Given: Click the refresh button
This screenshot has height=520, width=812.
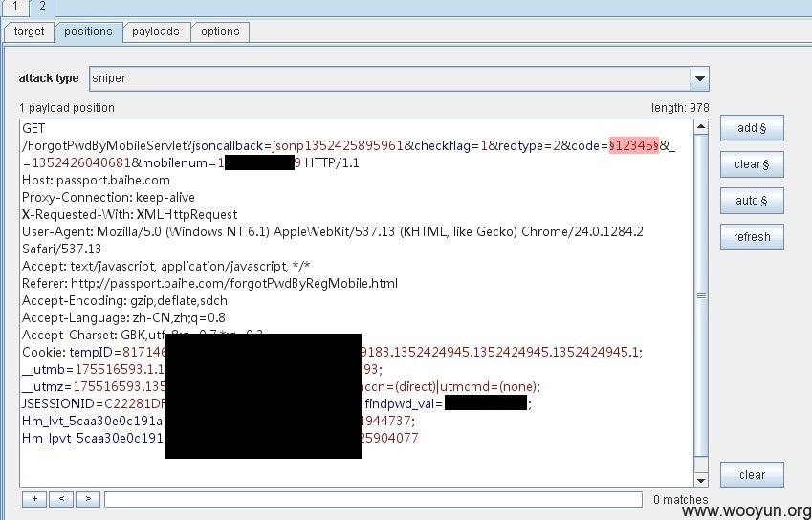Looking at the screenshot, I should [x=752, y=237].
